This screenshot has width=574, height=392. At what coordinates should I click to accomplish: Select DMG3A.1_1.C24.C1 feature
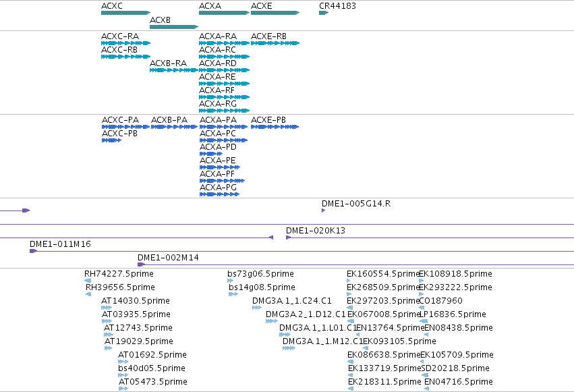(257, 308)
